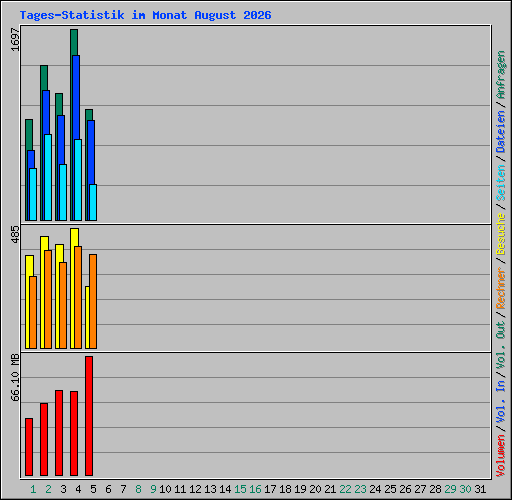Click the red Volumen bar for day 1
Screen dimensions: 512x500
(29, 447)
